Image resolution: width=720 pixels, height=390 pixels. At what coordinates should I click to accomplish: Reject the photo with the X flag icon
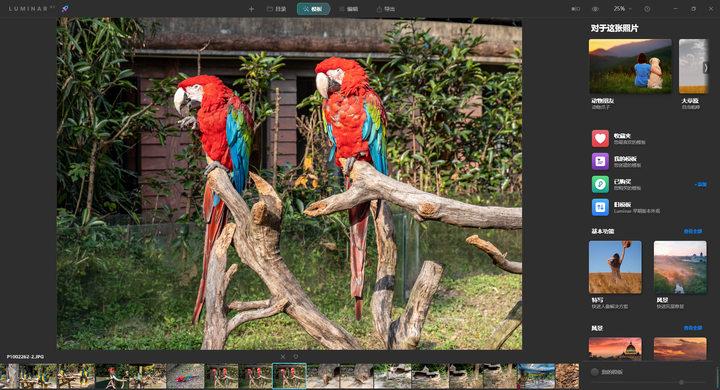pos(283,357)
